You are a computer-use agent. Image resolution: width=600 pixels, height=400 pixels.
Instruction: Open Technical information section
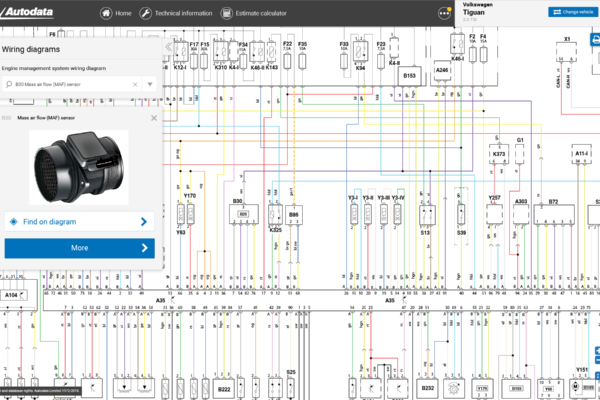[176, 14]
